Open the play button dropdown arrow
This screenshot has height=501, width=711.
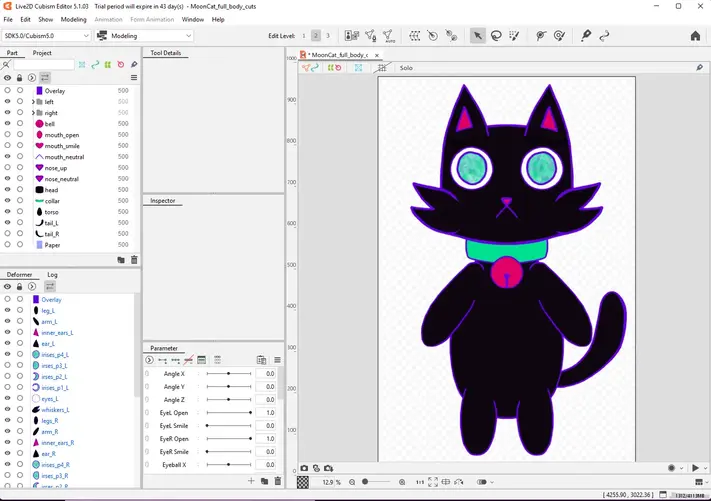(705, 468)
